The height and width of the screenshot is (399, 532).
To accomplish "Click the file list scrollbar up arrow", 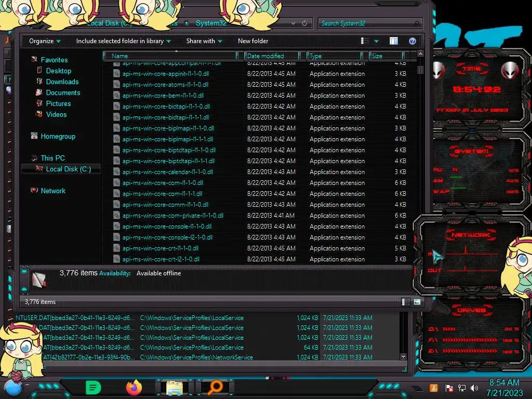I will pos(420,54).
